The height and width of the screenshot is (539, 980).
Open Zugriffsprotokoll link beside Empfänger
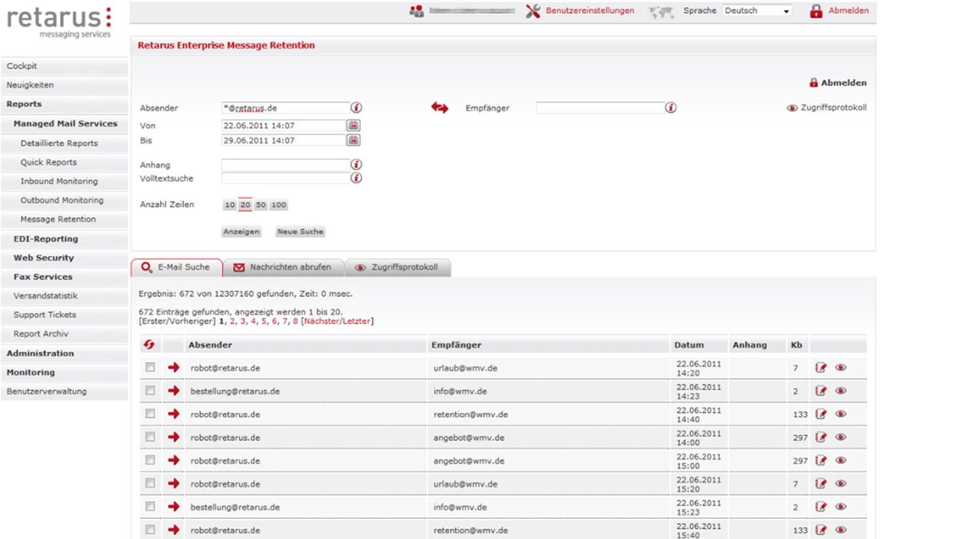(827, 108)
